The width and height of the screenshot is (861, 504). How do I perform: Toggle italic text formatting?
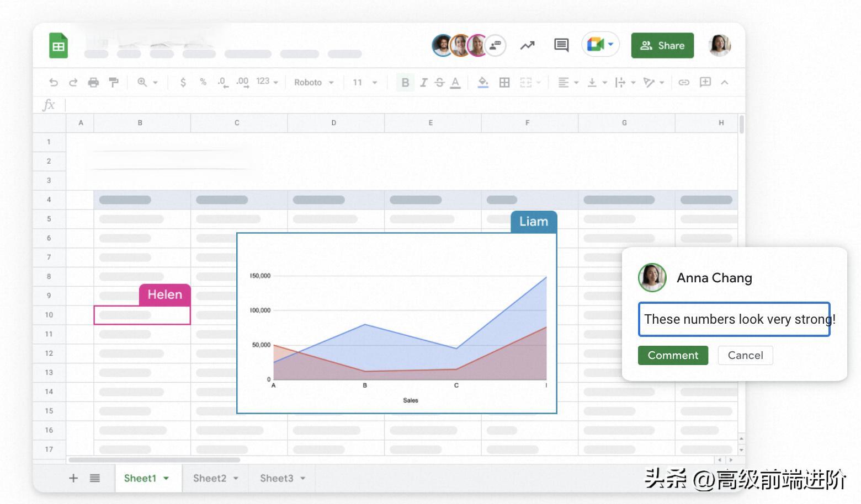(x=423, y=82)
